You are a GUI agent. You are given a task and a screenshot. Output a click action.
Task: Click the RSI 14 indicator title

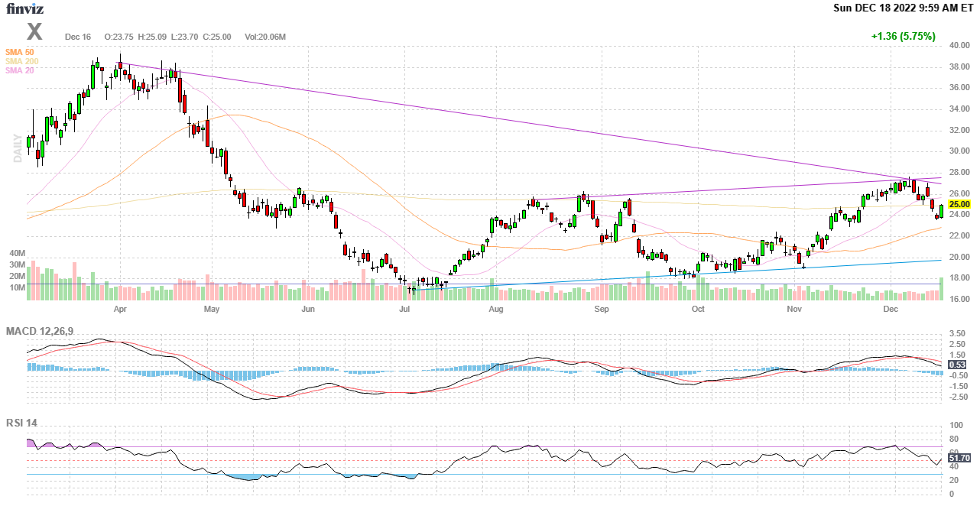(x=21, y=424)
